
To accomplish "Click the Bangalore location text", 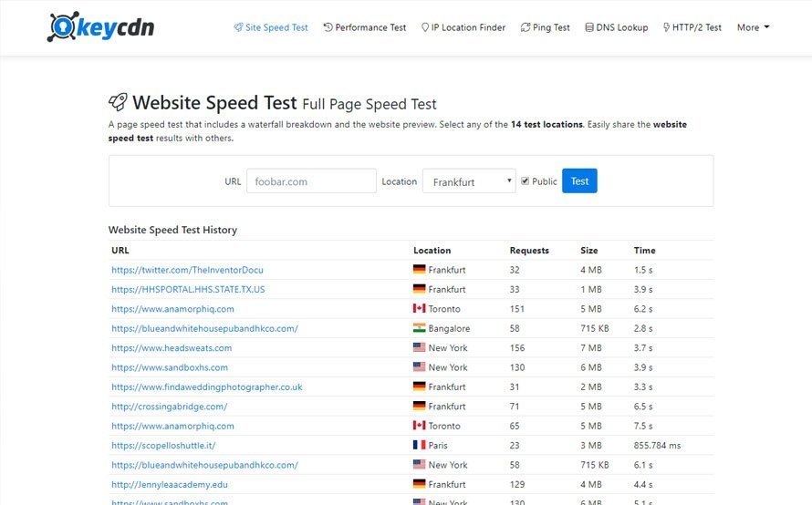I will click(449, 328).
